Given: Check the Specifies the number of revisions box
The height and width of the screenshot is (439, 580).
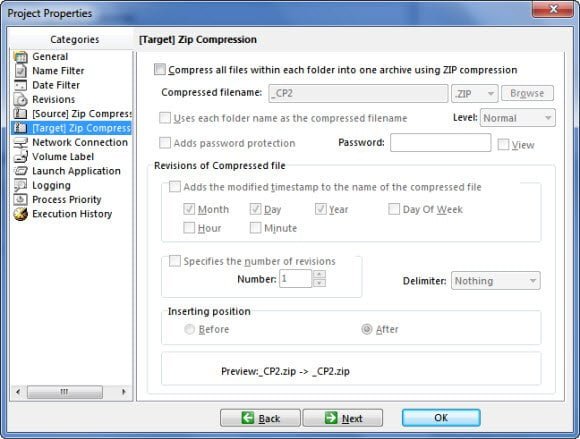Looking at the screenshot, I should (175, 261).
